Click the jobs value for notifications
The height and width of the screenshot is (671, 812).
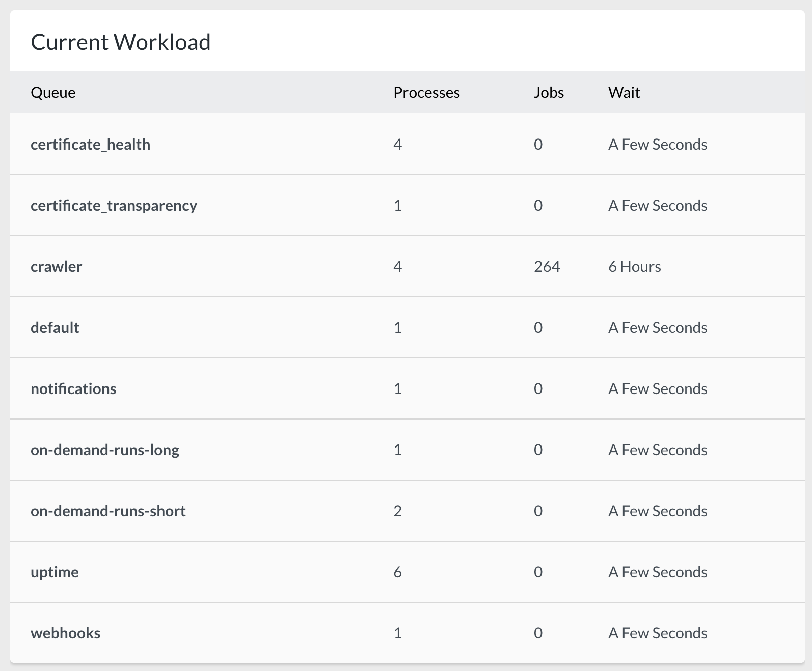pos(538,389)
